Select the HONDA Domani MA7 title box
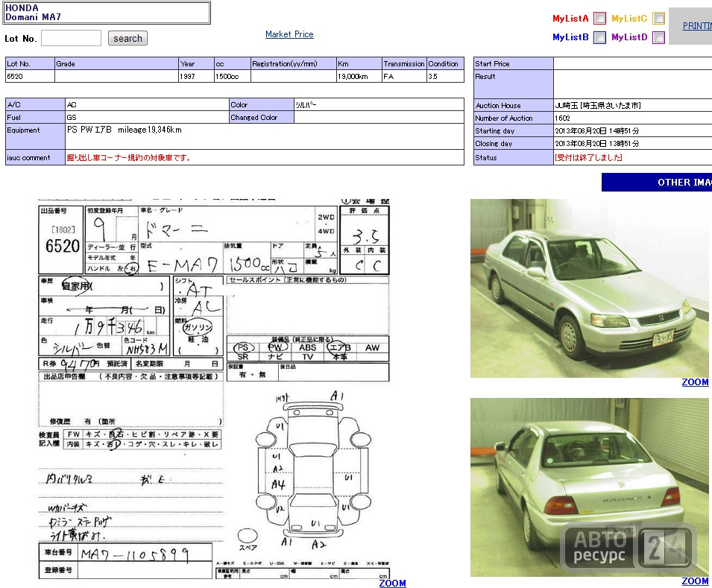Viewport: 712px width, 588px height. [107, 13]
